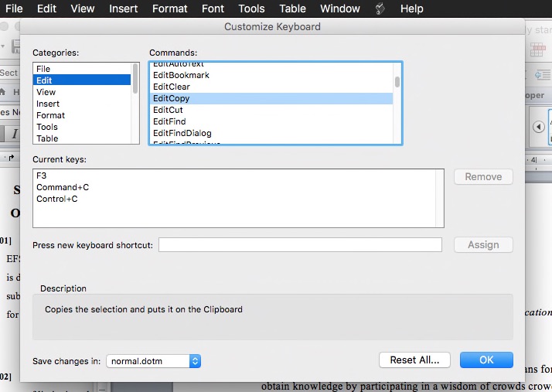552x392 pixels.
Task: Open the script menu icon
Action: coord(380,9)
